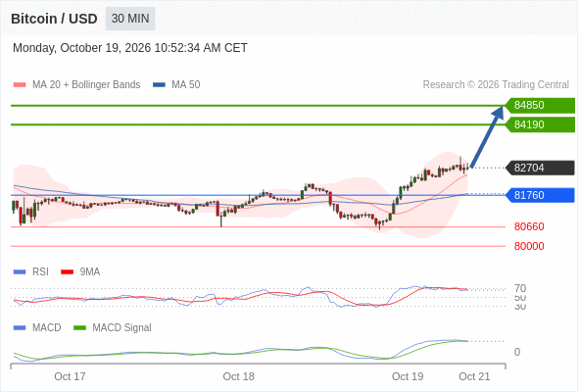
Task: Click the Oct 19 date label
Action: point(408,376)
